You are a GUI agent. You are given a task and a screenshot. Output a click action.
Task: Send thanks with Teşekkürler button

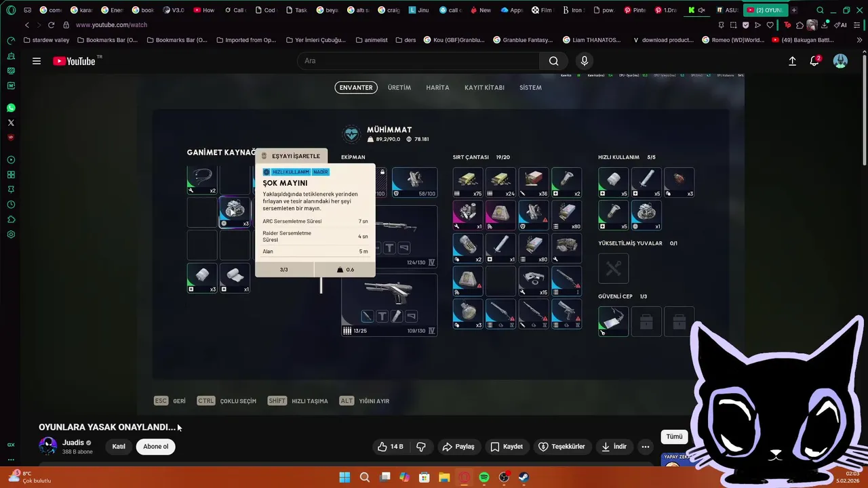(561, 447)
